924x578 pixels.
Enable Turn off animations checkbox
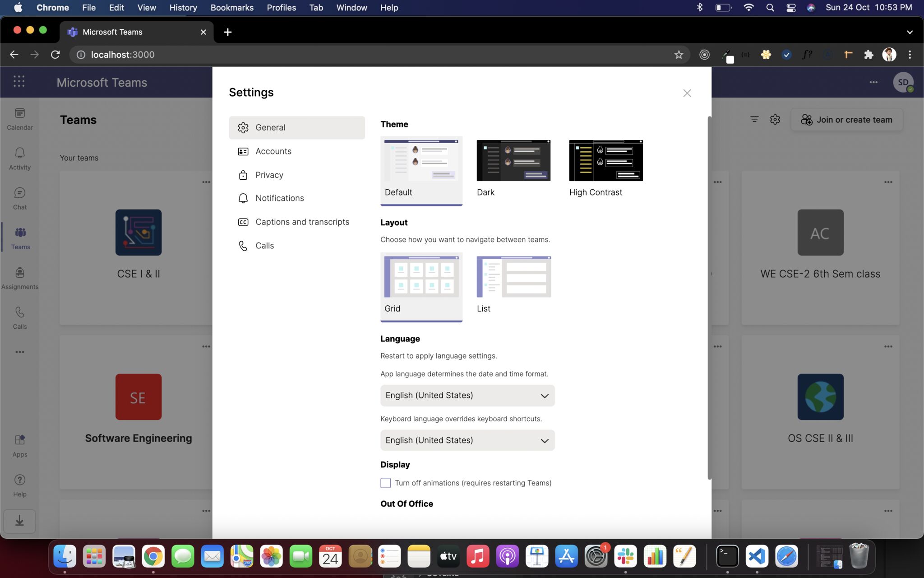(x=385, y=483)
